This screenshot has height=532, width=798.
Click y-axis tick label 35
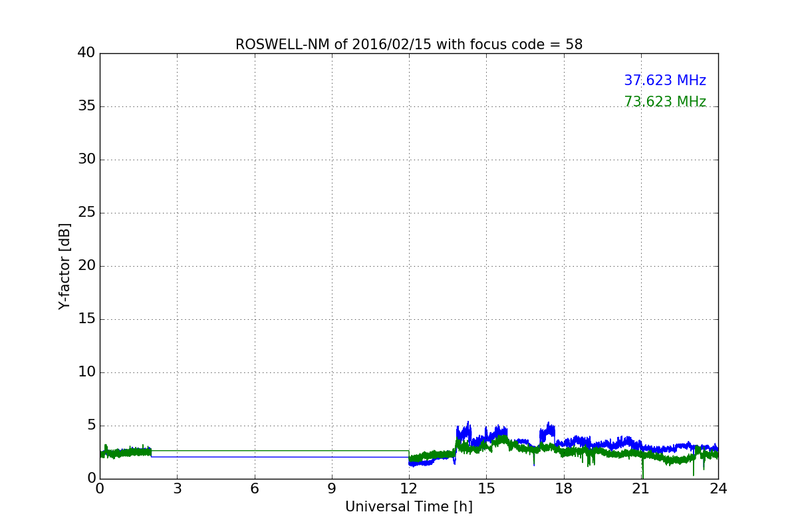(86, 106)
